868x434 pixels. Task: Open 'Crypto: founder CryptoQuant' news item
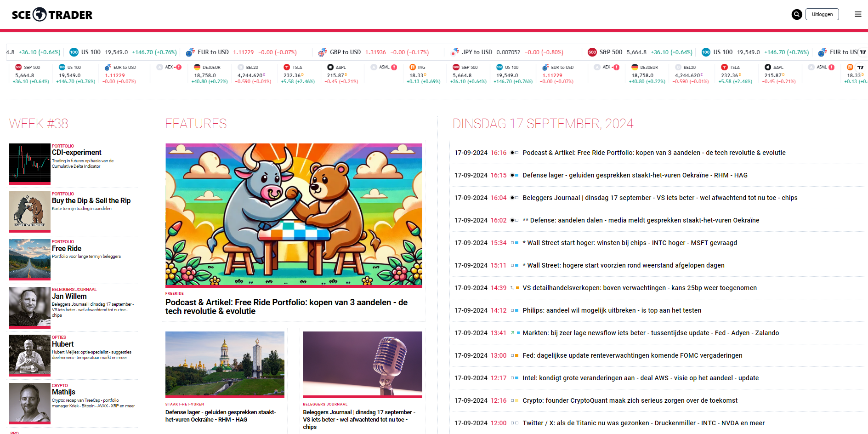(630, 400)
